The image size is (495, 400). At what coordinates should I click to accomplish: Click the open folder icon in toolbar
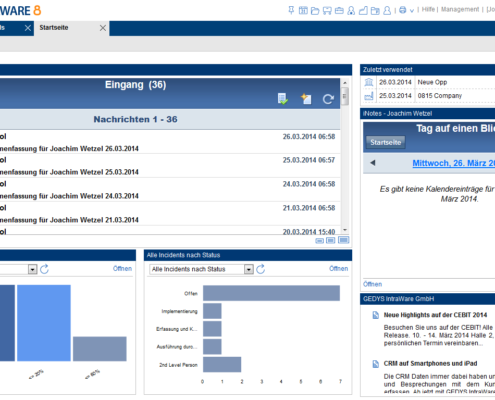tap(315, 11)
